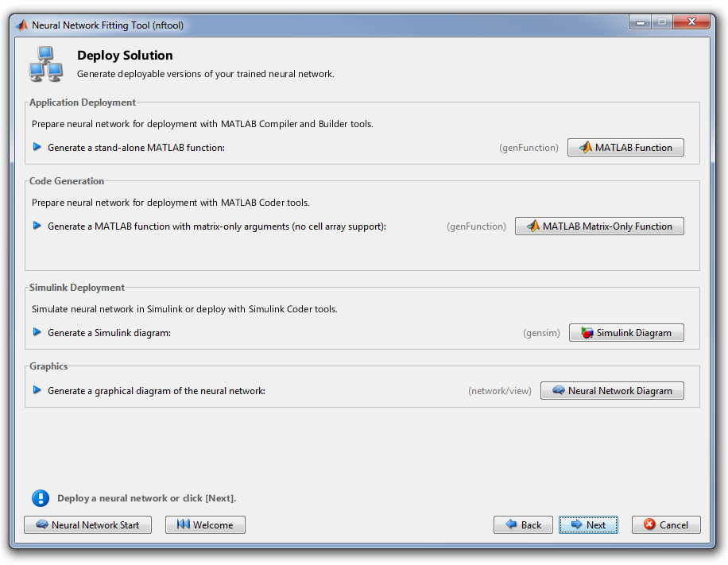Image resolution: width=728 pixels, height=565 pixels.
Task: Click the MATLAB Function button
Action: tap(625, 148)
